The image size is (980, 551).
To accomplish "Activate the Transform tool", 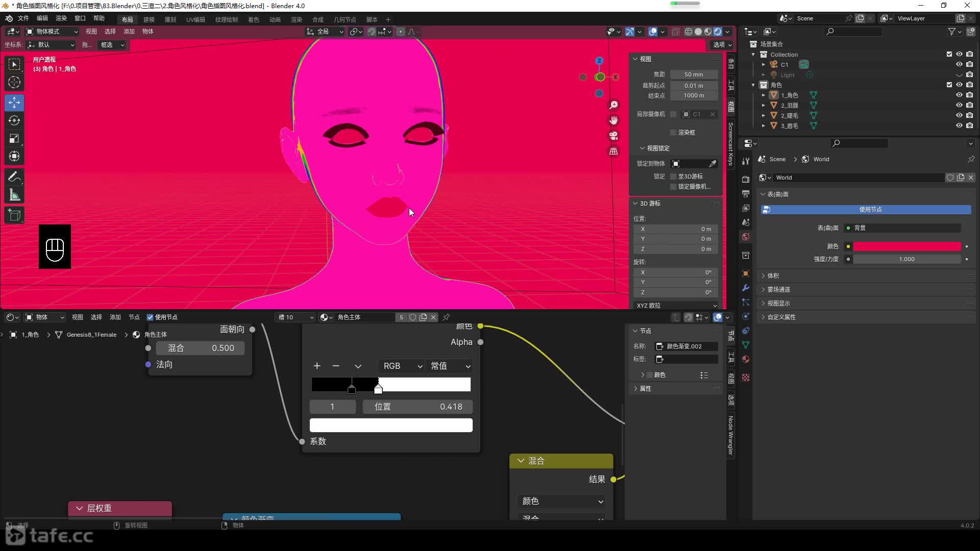I will (x=14, y=156).
